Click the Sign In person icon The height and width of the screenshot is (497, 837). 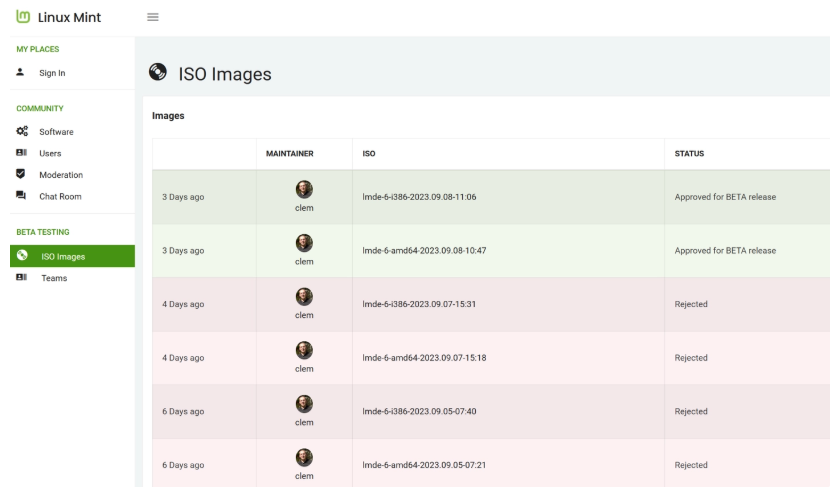[x=20, y=72]
